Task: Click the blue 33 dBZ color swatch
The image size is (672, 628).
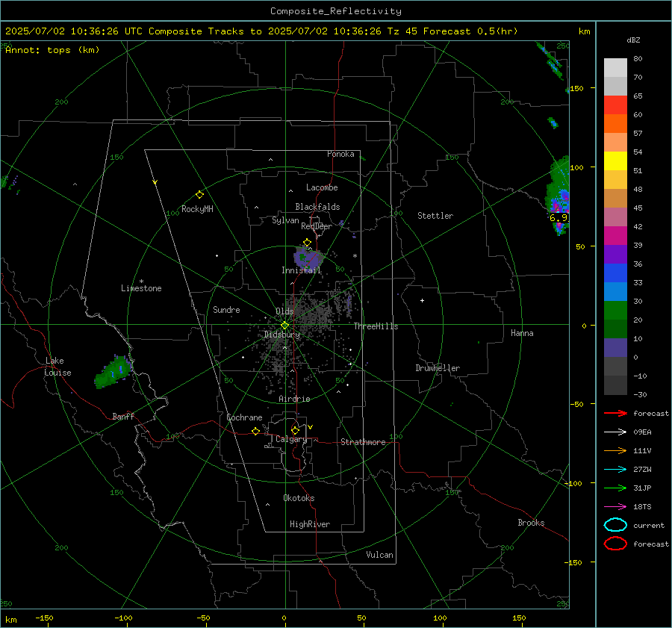Action: (615, 273)
